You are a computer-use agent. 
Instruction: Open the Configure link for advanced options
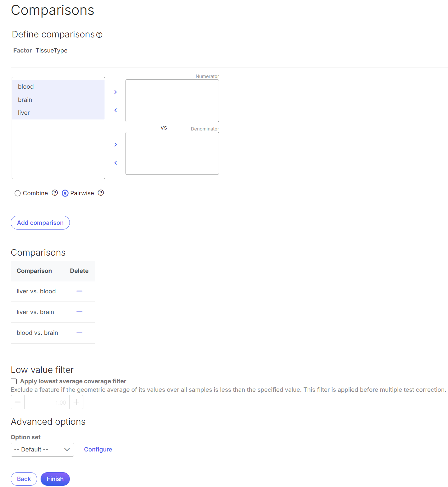(x=98, y=450)
